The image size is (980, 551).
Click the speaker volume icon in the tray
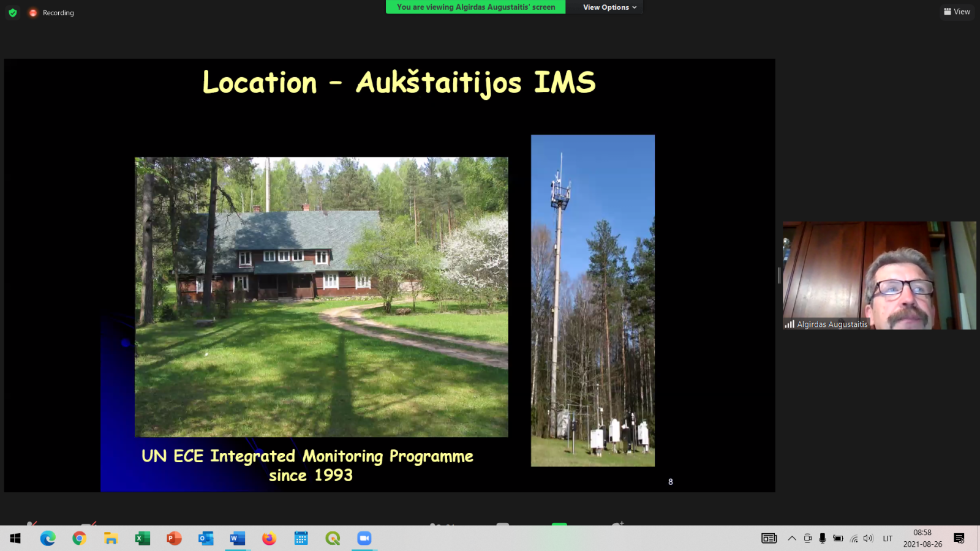pos(868,538)
